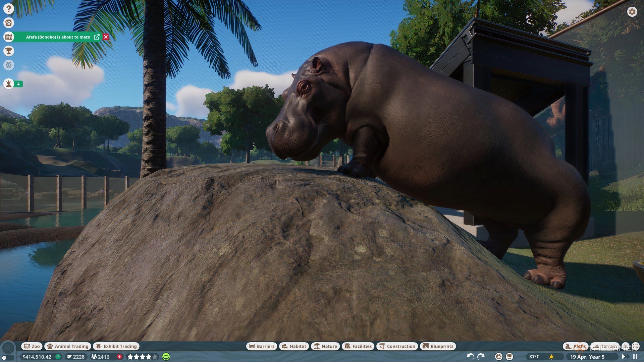The width and height of the screenshot is (644, 362).
Task: Open the trophy objectives icon
Action: pyautogui.click(x=9, y=51)
